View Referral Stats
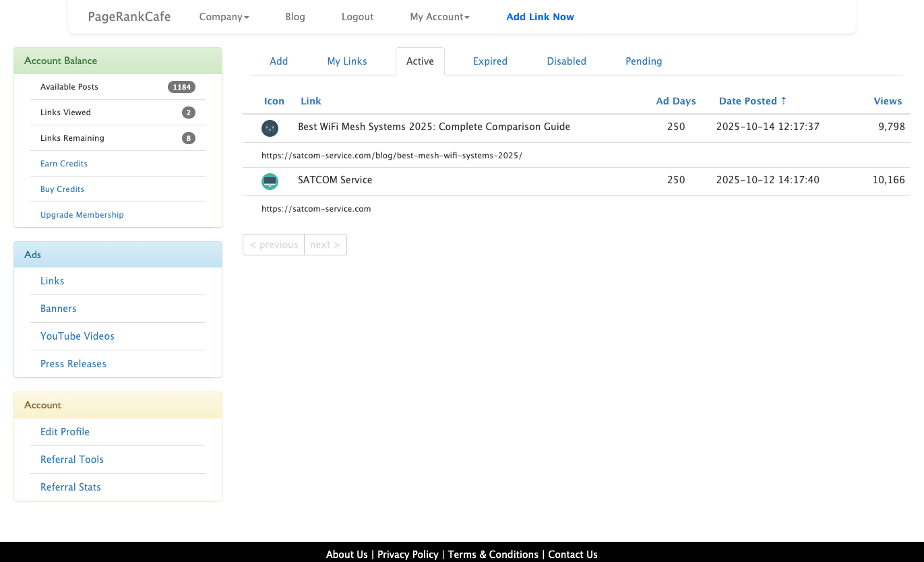Viewport: 924px width, 562px height. [70, 487]
